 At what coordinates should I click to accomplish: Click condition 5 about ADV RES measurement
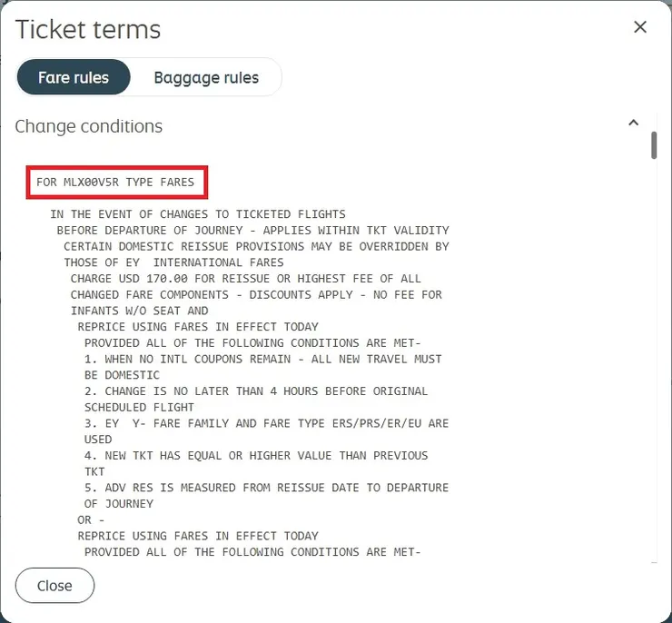click(x=266, y=488)
